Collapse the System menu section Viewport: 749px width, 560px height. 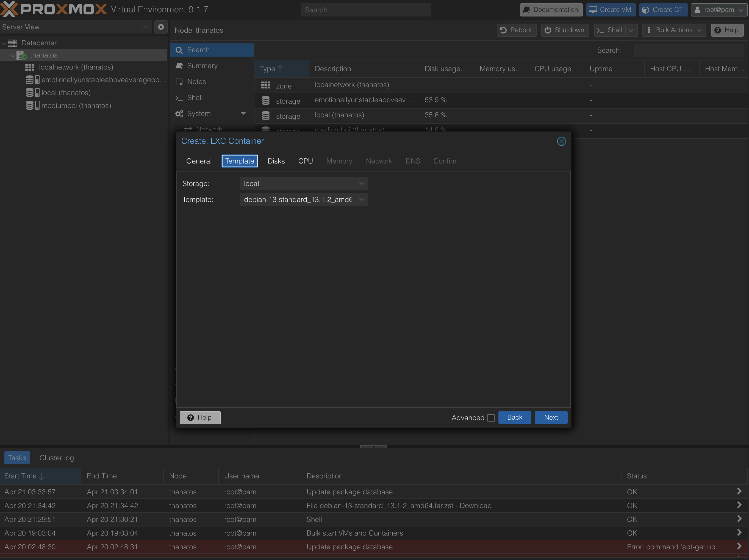(x=243, y=113)
